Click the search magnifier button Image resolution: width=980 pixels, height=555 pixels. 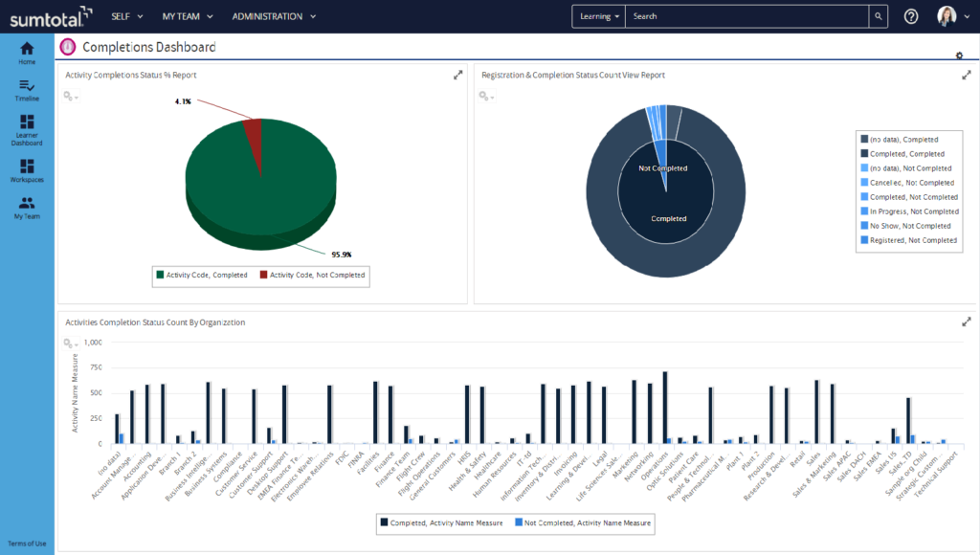tap(877, 16)
